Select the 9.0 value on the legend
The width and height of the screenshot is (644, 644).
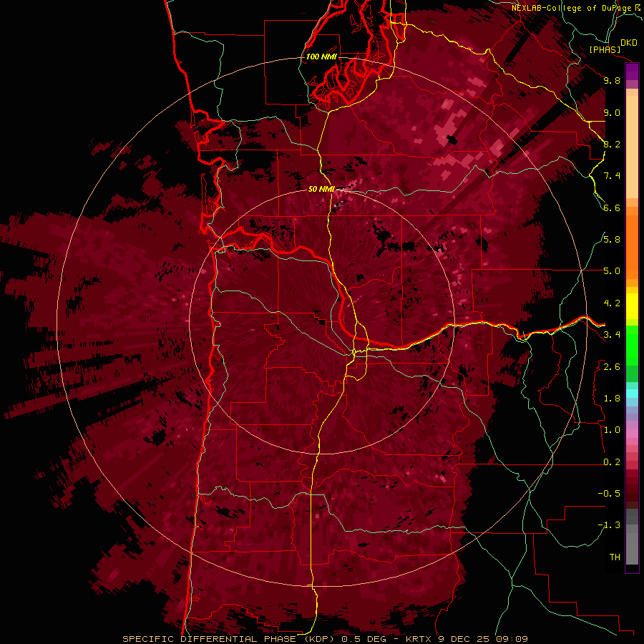(612, 112)
